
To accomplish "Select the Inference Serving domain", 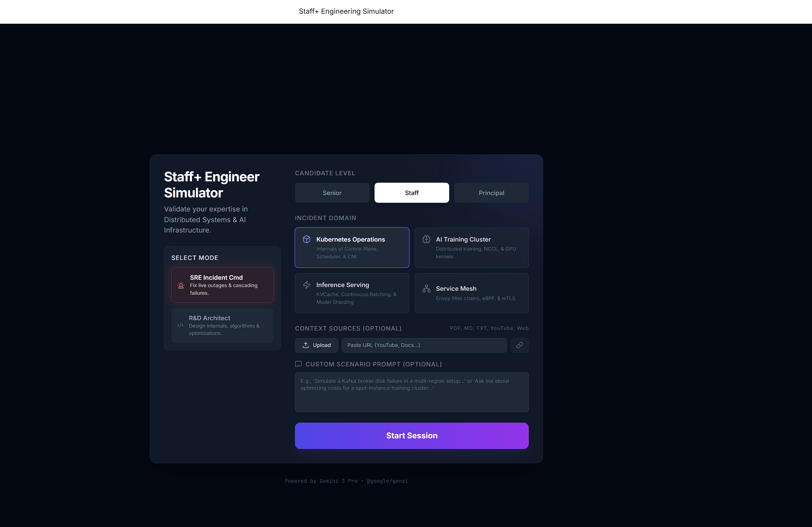I will click(352, 293).
